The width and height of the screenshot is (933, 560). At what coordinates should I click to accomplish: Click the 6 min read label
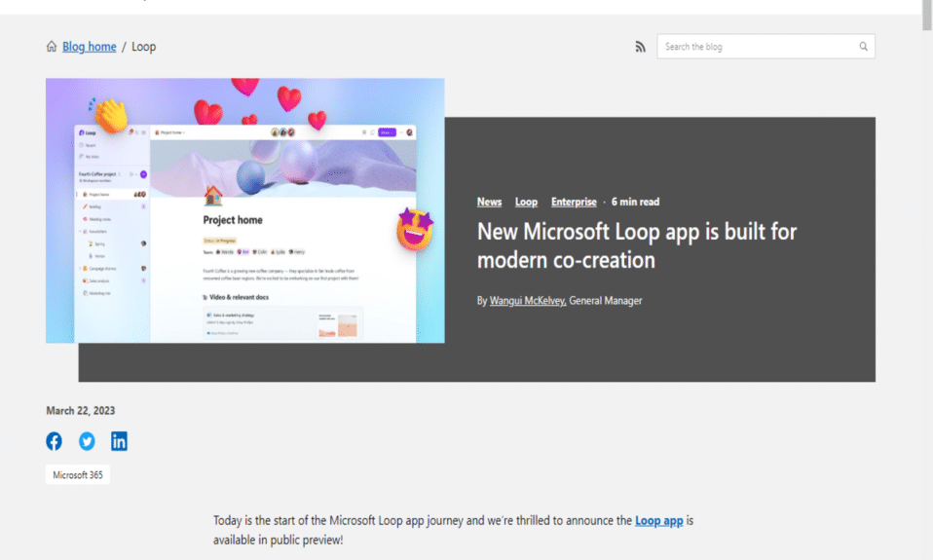point(636,202)
